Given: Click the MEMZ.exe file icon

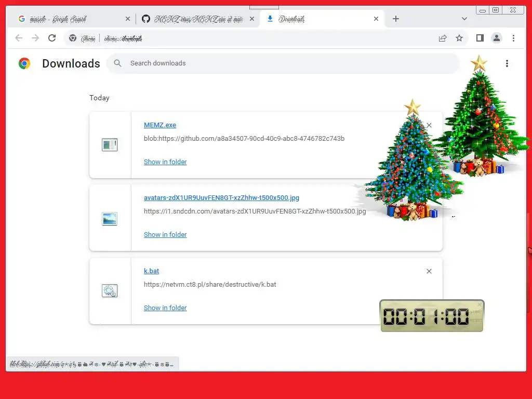Looking at the screenshot, I should [110, 145].
